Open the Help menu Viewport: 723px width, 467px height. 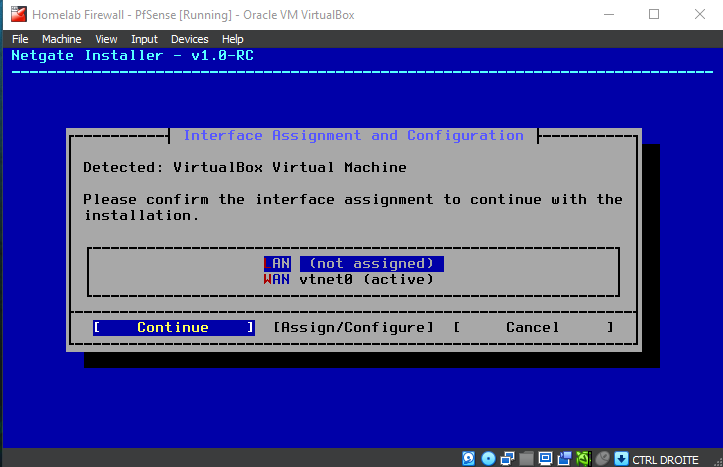(232, 39)
